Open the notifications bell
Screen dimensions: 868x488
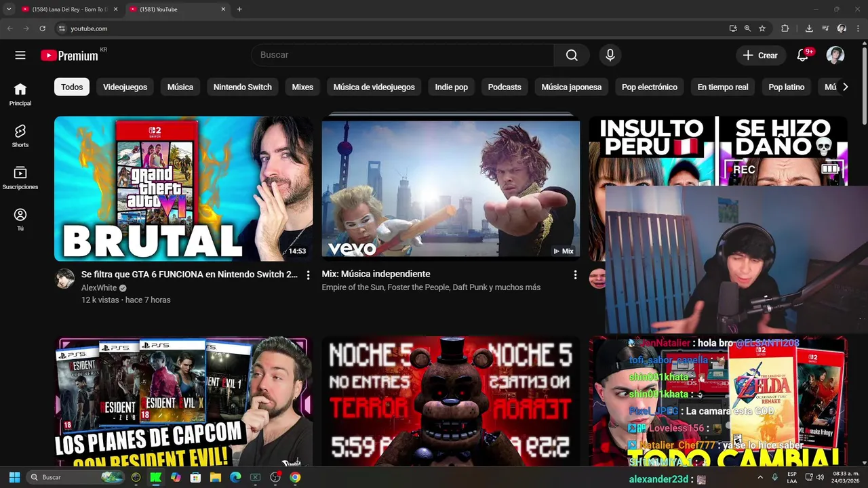coord(803,56)
